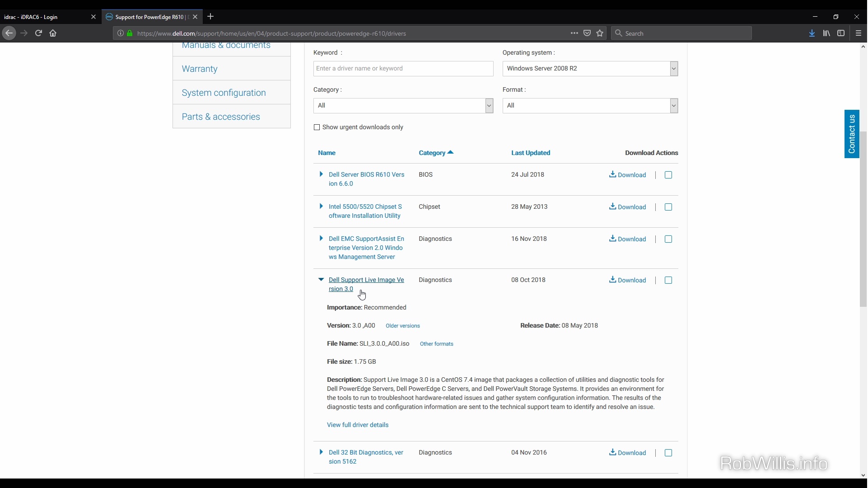Open page actions three-dot menu in address bar

pyautogui.click(x=575, y=33)
